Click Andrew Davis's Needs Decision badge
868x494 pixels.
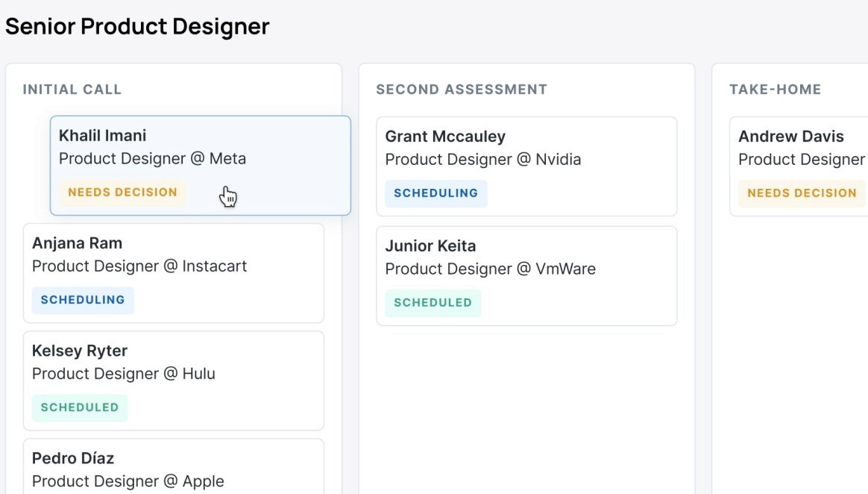point(802,193)
